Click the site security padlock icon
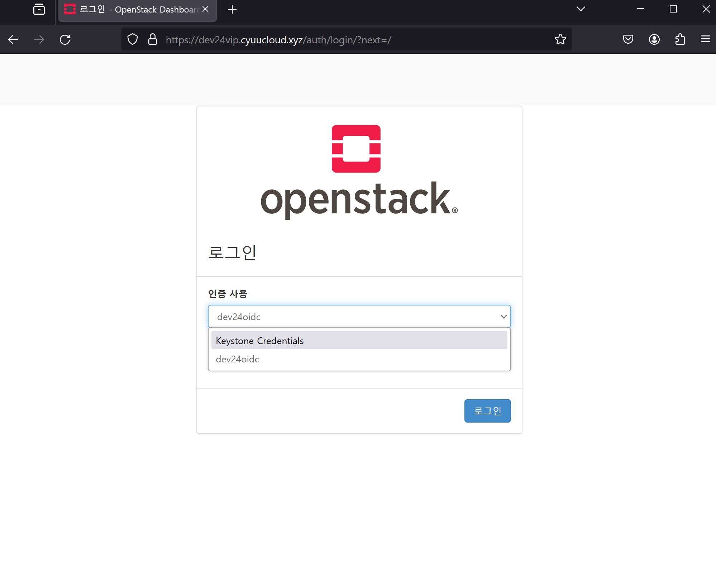The image size is (716, 588). click(x=153, y=39)
